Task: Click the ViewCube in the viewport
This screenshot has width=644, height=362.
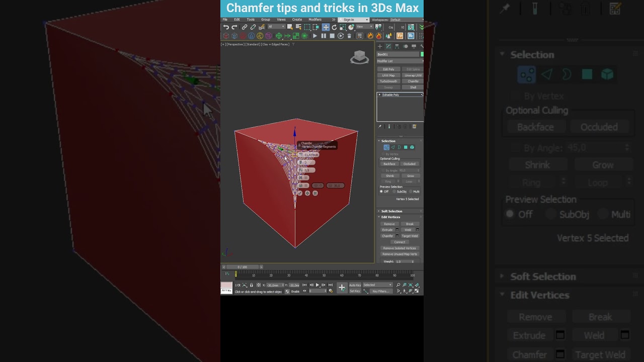Action: pos(359,57)
